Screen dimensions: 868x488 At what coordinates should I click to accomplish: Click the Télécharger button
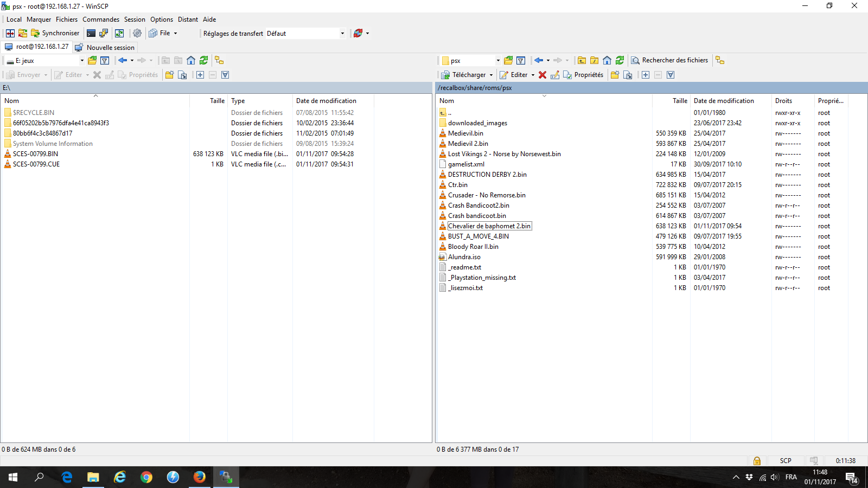pyautogui.click(x=463, y=75)
